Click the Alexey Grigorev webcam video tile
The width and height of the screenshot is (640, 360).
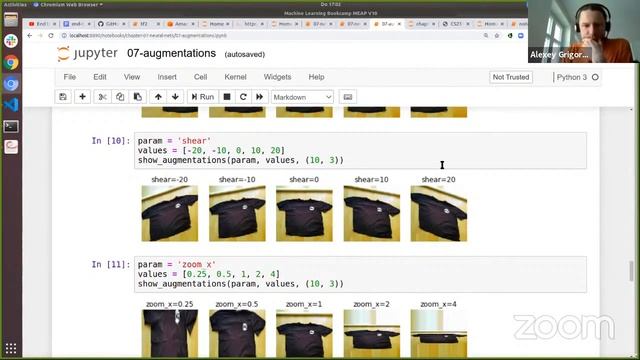pos(584,31)
